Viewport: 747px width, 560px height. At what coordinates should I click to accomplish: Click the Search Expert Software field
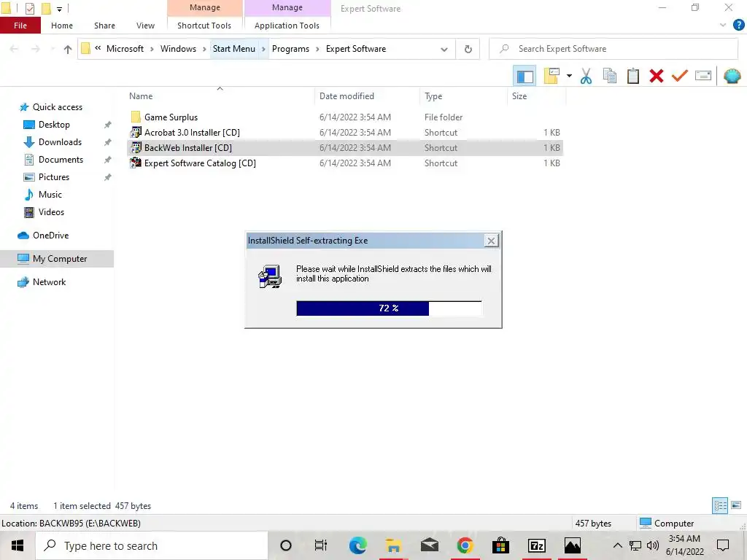coord(613,49)
